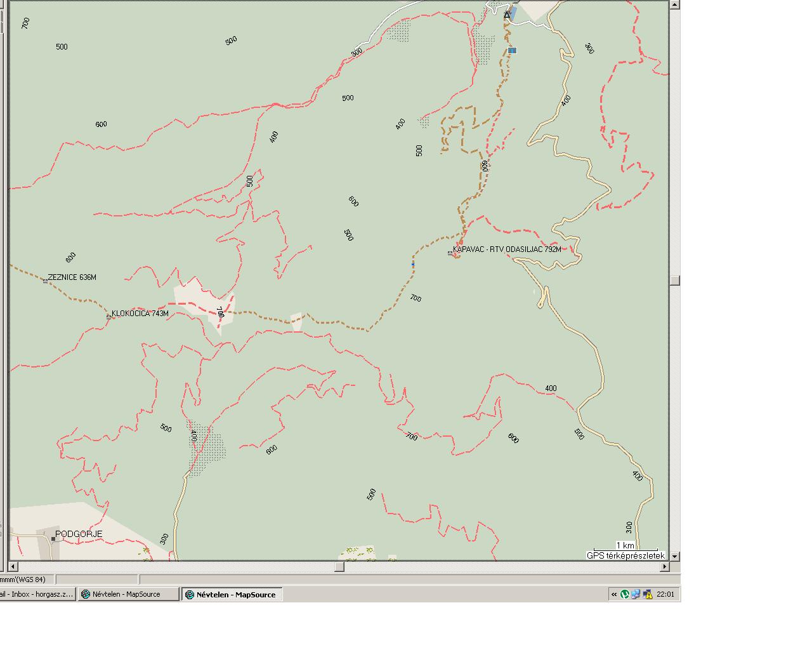Click the map's vertical scrollbar up arrow
Viewport: 812px width, 650px height.
(x=675, y=5)
